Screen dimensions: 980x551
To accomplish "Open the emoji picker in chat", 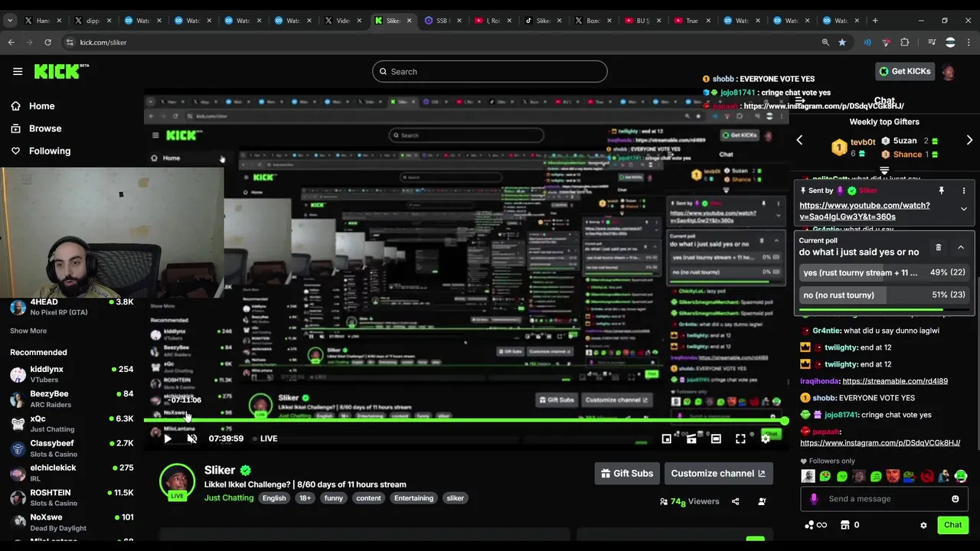I will tap(955, 499).
